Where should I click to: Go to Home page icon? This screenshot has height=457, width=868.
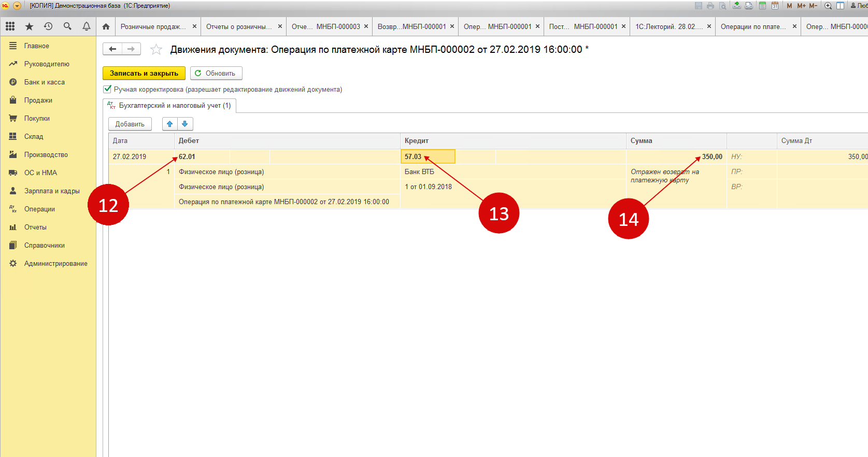click(x=106, y=26)
